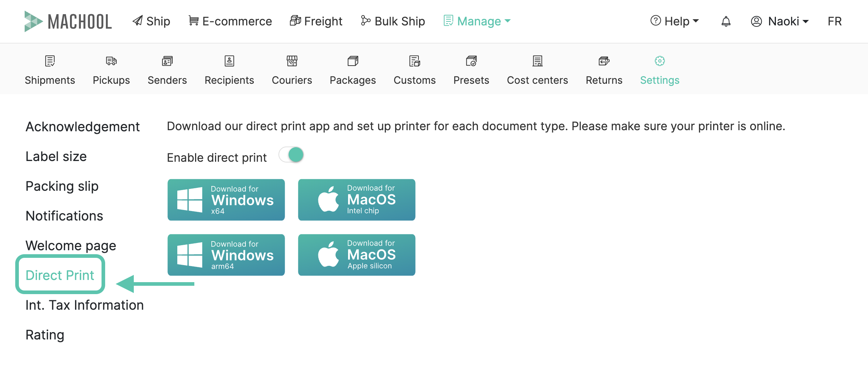The image size is (868, 367).
Task: Download for Windows arm64
Action: (226, 255)
